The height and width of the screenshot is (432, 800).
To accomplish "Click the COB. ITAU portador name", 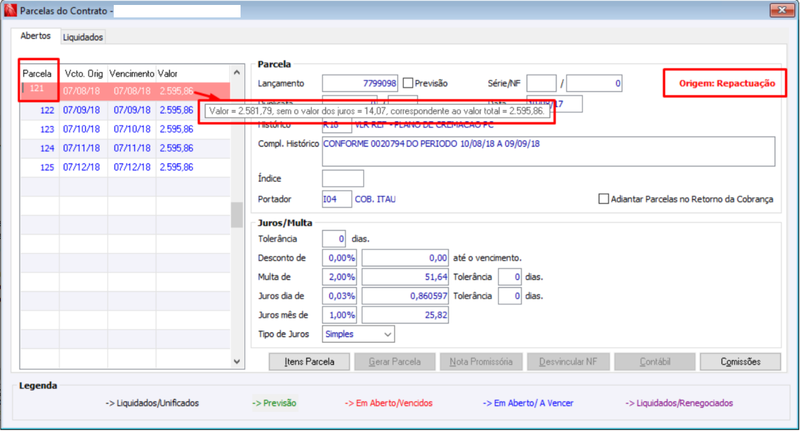I will point(375,199).
